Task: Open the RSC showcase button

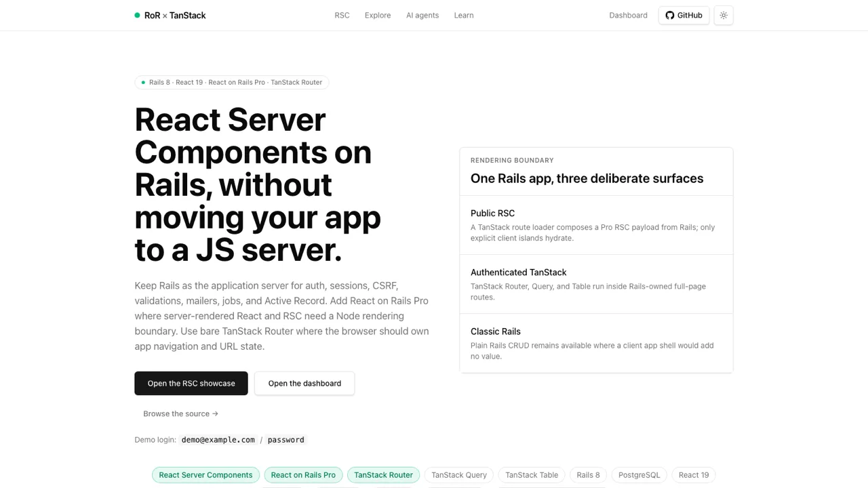Action: (x=191, y=383)
